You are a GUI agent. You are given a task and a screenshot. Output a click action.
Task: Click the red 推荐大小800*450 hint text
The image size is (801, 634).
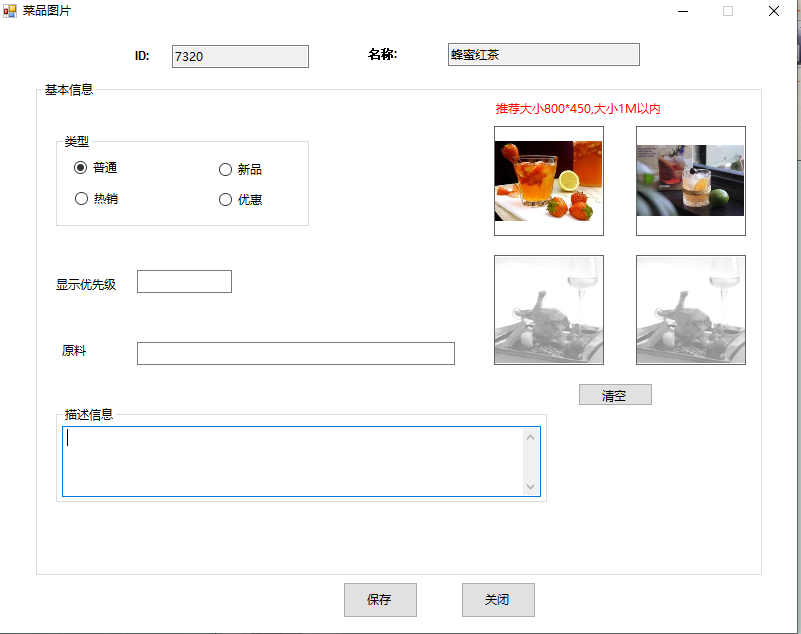pyautogui.click(x=578, y=109)
